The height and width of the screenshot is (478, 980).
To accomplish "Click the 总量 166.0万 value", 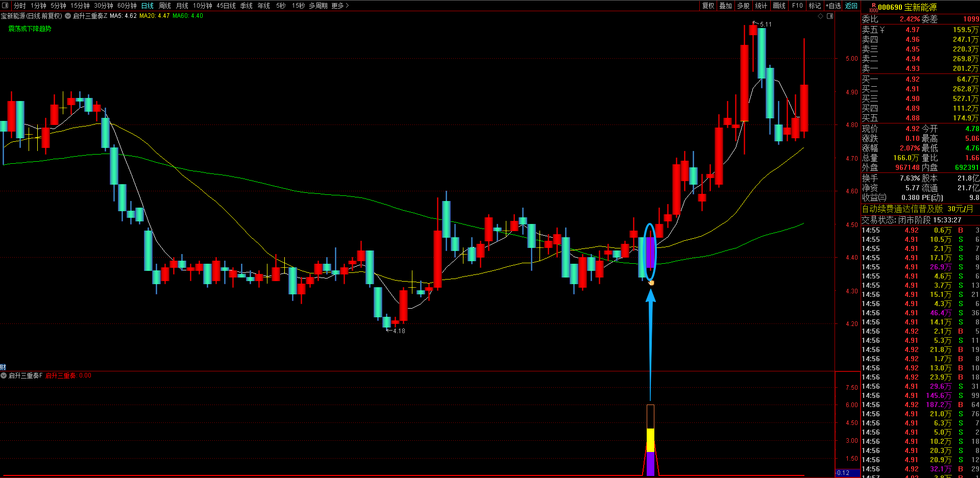I will (906, 158).
